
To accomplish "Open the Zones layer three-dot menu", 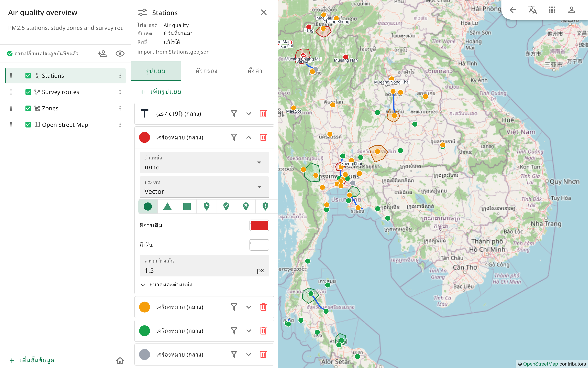I will 120,108.
